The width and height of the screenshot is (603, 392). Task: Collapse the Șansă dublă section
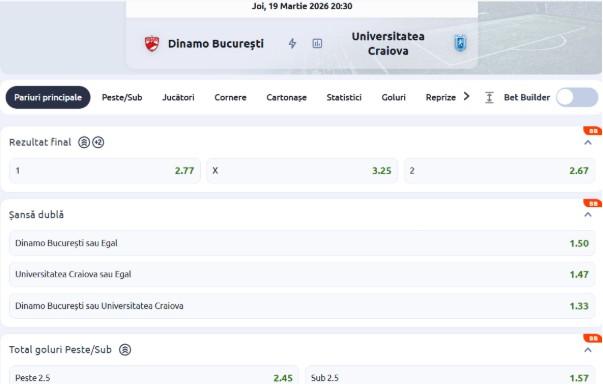(588, 215)
